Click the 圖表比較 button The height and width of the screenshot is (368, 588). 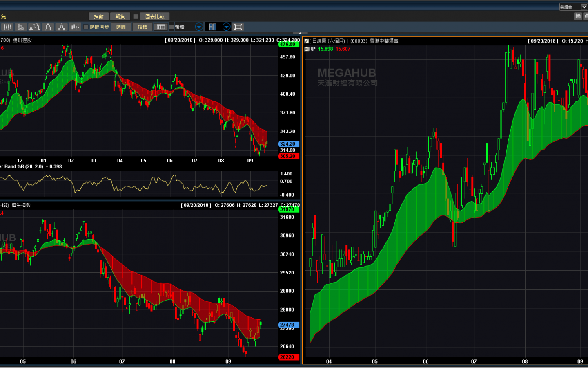[155, 17]
